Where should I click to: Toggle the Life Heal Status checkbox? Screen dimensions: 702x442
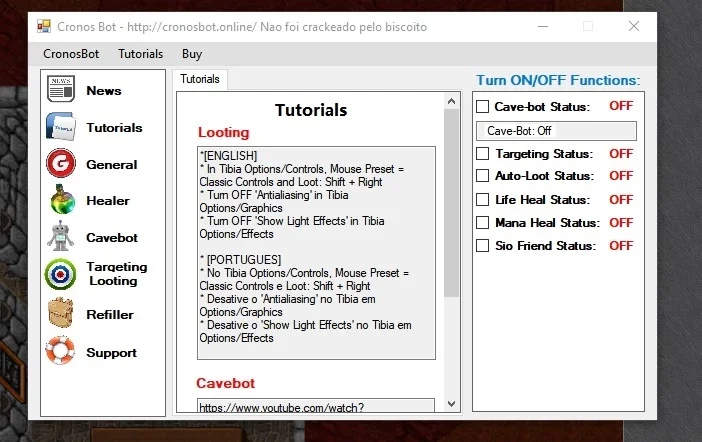[482, 199]
